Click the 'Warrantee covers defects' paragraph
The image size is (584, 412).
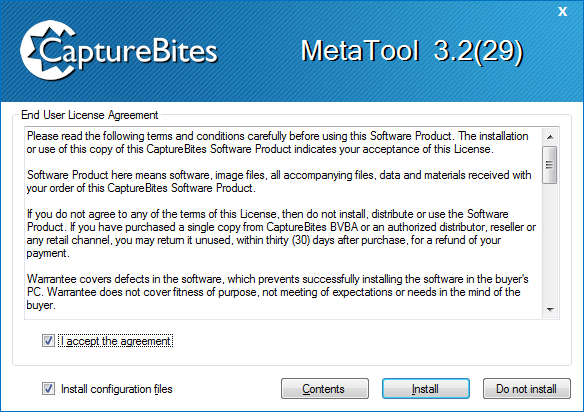(x=277, y=292)
